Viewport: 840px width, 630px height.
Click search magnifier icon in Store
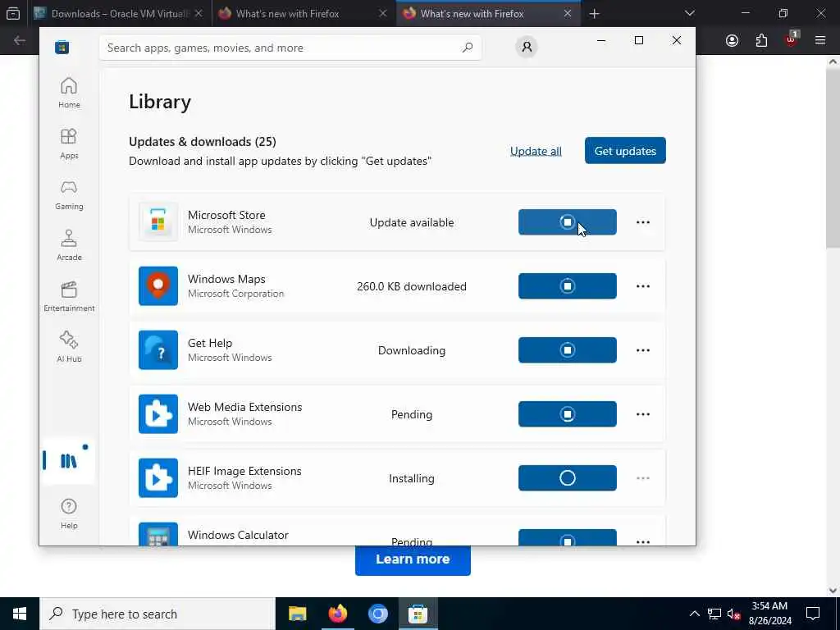coord(467,47)
